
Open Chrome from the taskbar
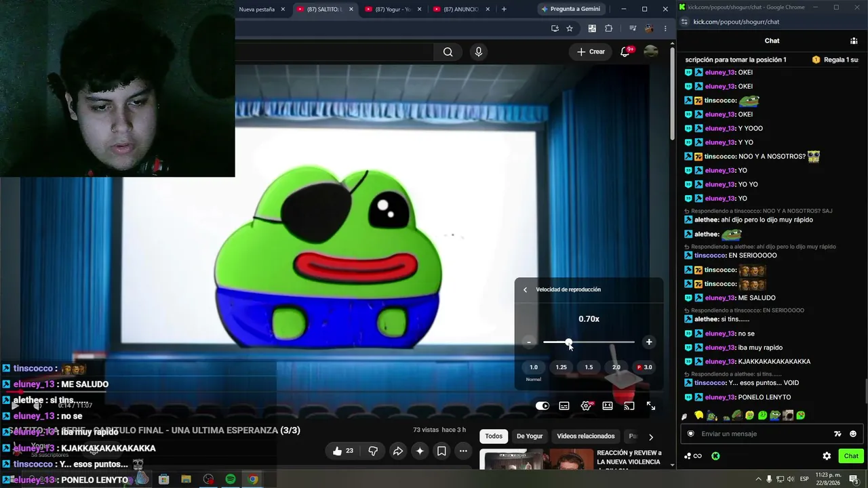click(253, 479)
